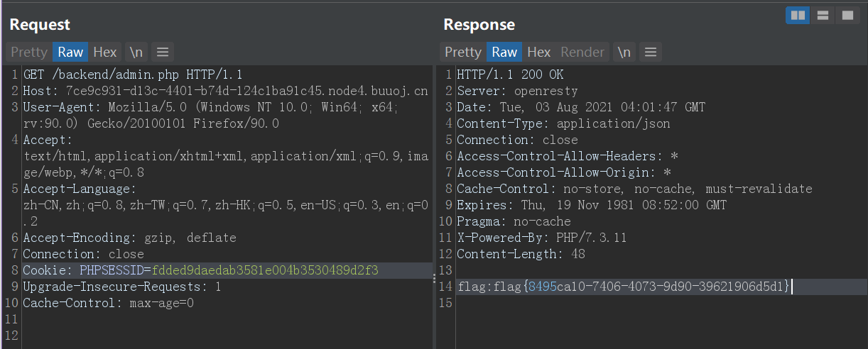The width and height of the screenshot is (868, 349).
Task: Place cursor on the flag line in Response
Action: (x=624, y=287)
